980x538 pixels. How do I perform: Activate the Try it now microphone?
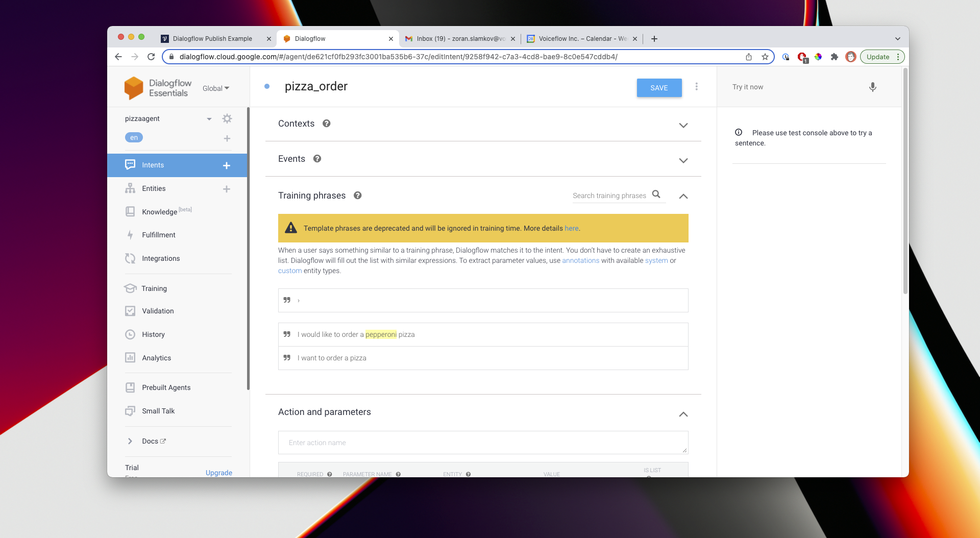(873, 87)
